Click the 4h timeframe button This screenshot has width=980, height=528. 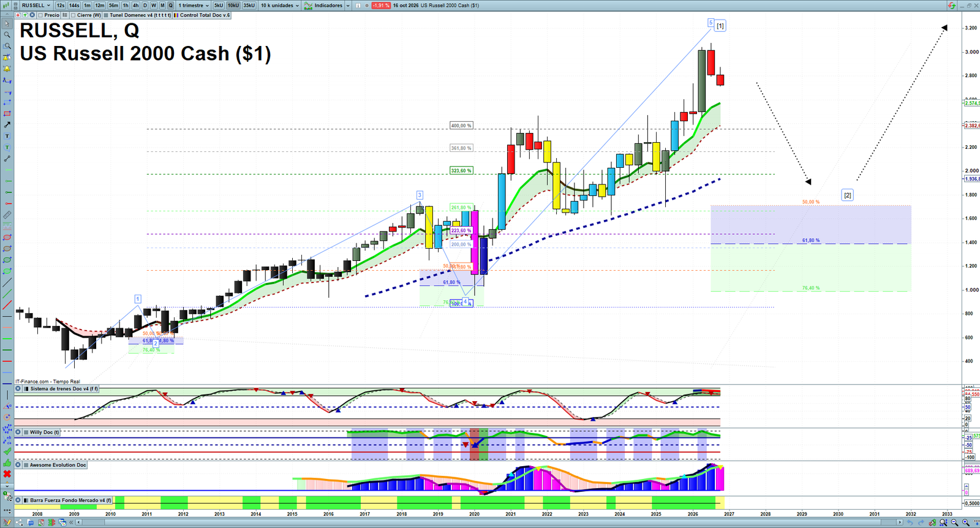point(135,6)
